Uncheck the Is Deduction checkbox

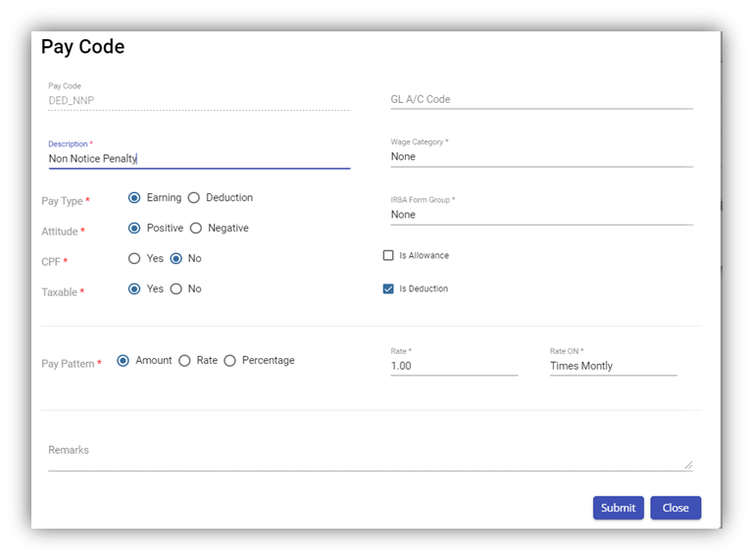[x=388, y=289]
